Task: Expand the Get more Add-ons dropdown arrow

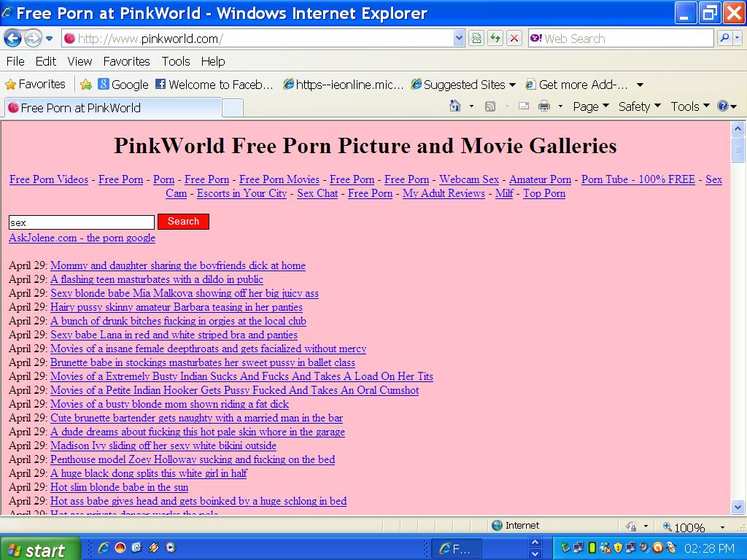Action: coord(640,85)
